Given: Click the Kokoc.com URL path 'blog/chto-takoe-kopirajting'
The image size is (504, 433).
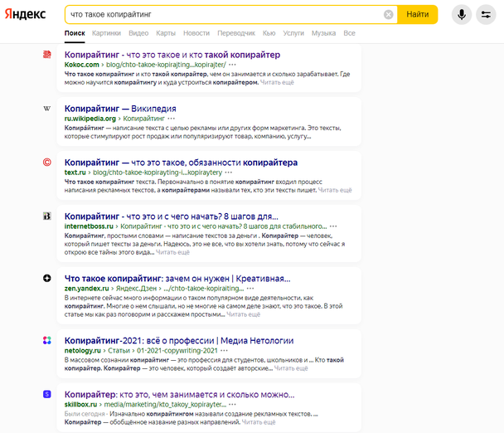Looking at the screenshot, I should click(166, 65).
